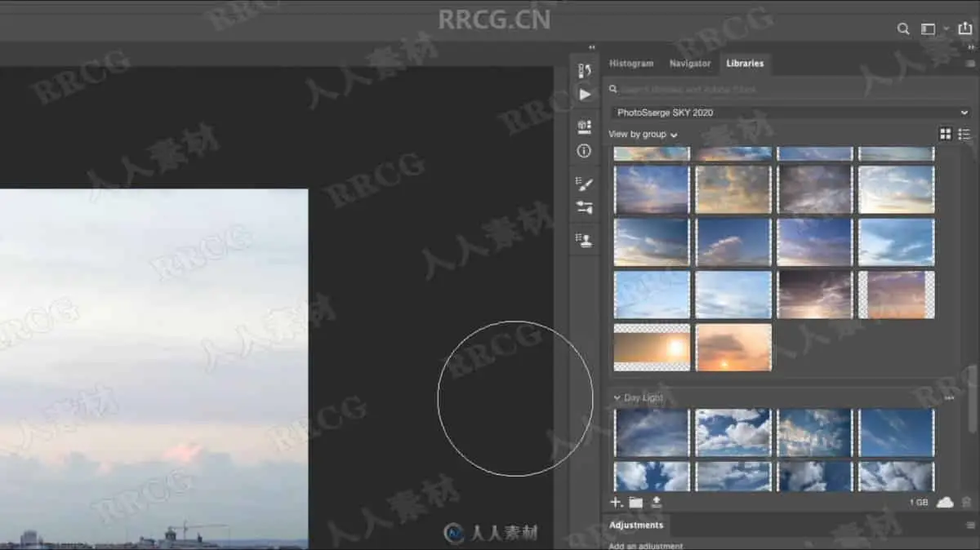Switch Libraries to list view
Image resolution: width=980 pixels, height=550 pixels.
[x=964, y=135]
